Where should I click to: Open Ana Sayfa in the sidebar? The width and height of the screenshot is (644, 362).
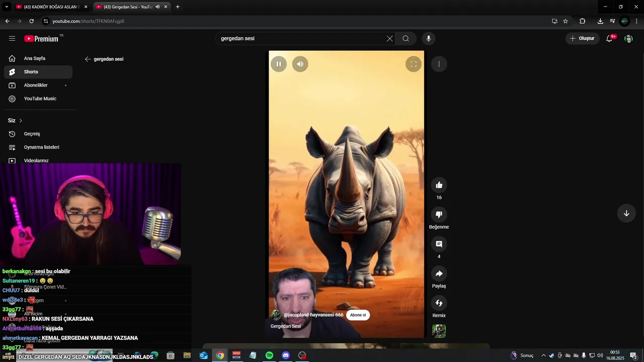pyautogui.click(x=38, y=58)
